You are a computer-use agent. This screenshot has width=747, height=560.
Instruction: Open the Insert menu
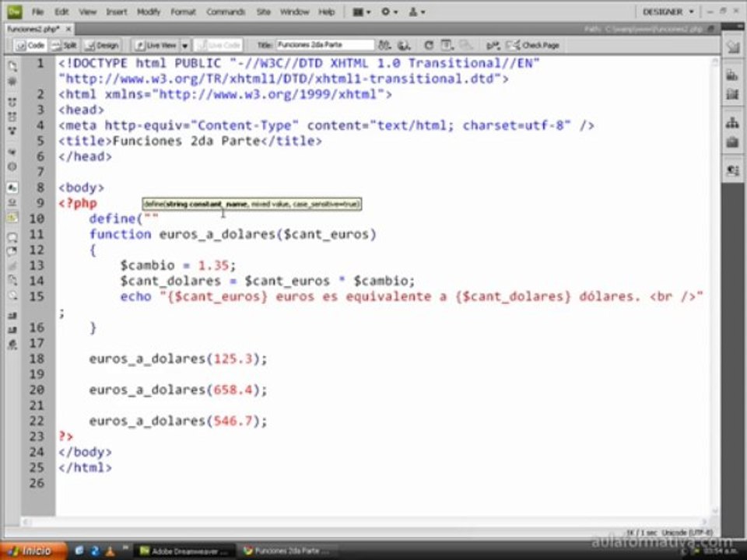[116, 12]
